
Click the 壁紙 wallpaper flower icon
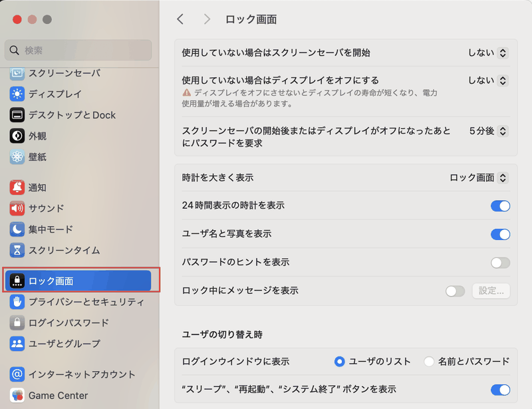17,157
